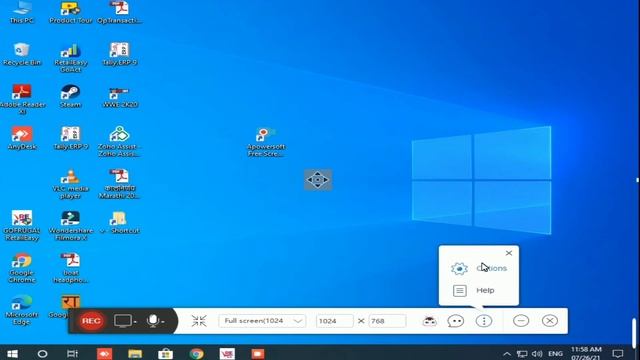Click the collapse-arrows region select icon
This screenshot has height=360, width=640.
[199, 321]
